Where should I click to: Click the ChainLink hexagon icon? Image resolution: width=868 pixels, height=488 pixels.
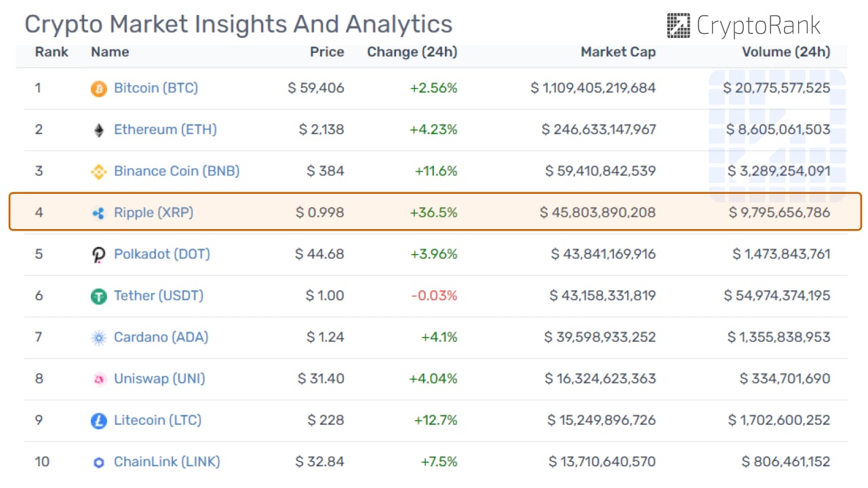tap(99, 462)
